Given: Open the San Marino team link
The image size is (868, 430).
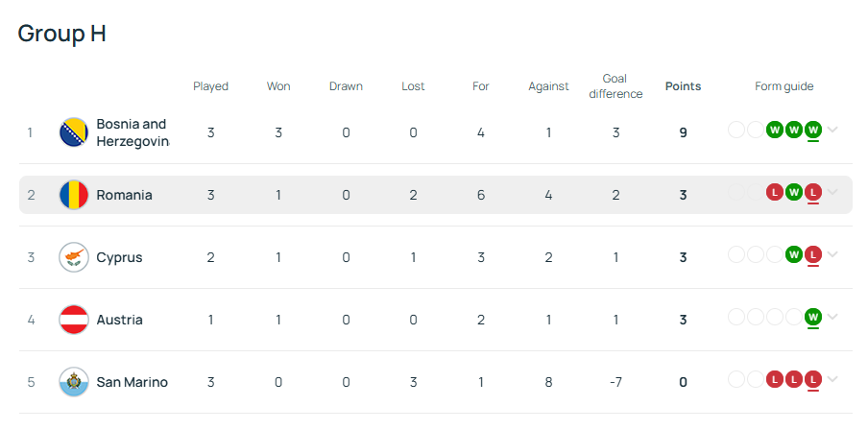Looking at the screenshot, I should pos(132,382).
